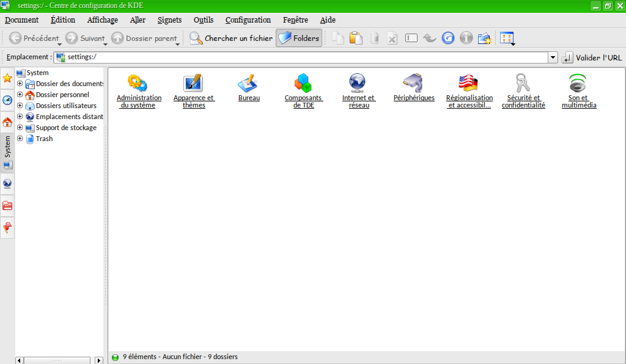Click the Rename field icon
626x364 pixels.
[x=411, y=38]
